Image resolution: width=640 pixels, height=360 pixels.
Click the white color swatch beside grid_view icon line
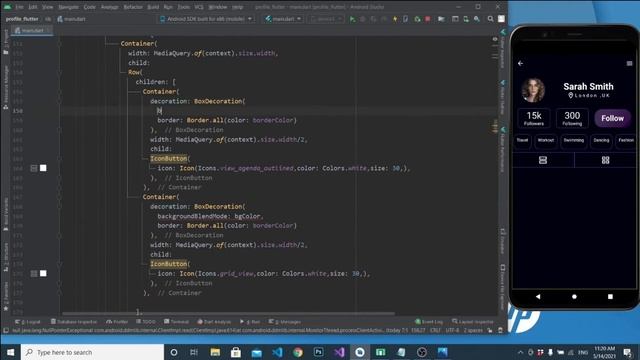(x=43, y=273)
